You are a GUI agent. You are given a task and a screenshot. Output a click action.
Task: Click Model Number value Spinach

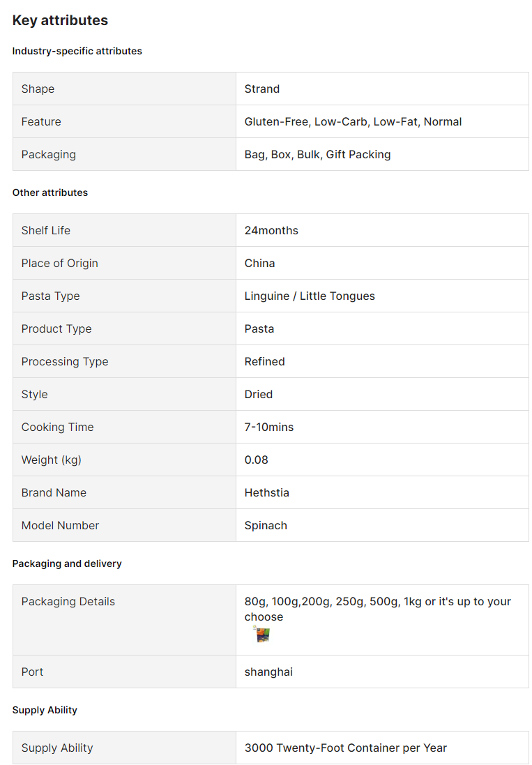tap(266, 525)
